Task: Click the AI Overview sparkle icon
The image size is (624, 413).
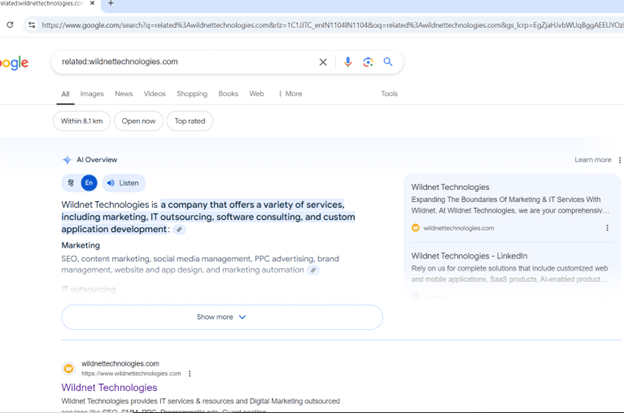Action: [x=67, y=160]
